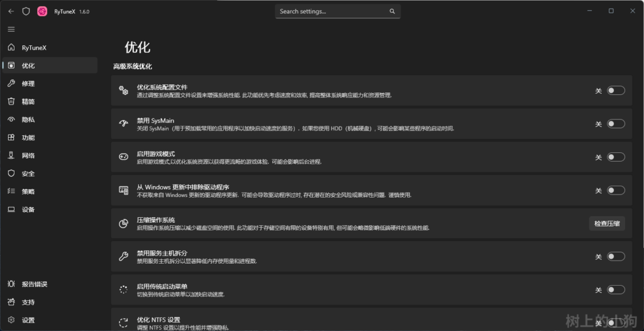Toggle the hamburger navigation menu

pos(11,29)
